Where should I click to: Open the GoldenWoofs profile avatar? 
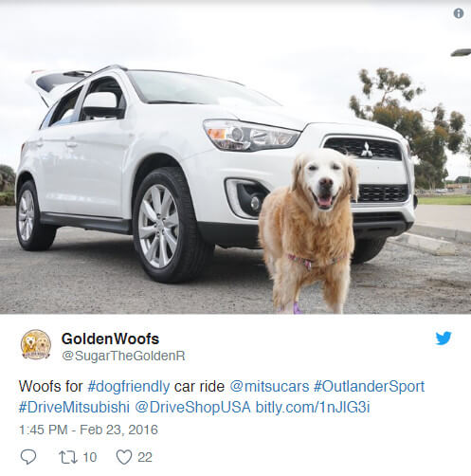pos(36,344)
